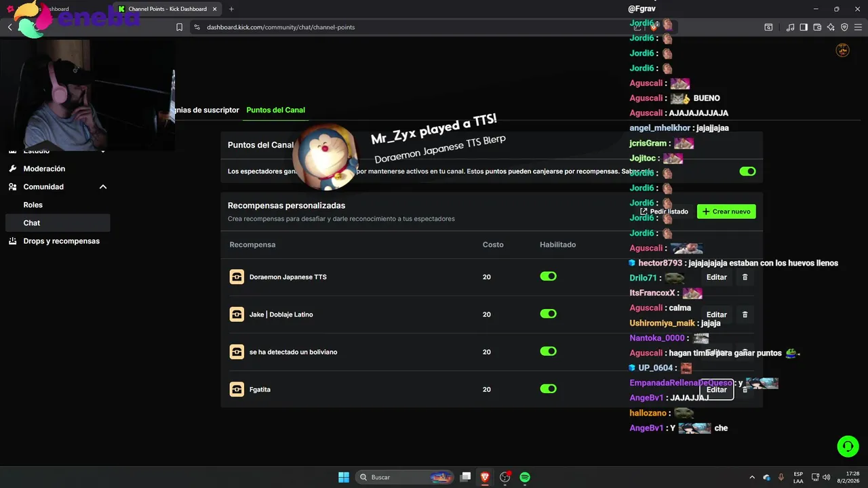Viewport: 868px width, 488px height.
Task: Click the Recompensa column header
Action: pyautogui.click(x=252, y=244)
